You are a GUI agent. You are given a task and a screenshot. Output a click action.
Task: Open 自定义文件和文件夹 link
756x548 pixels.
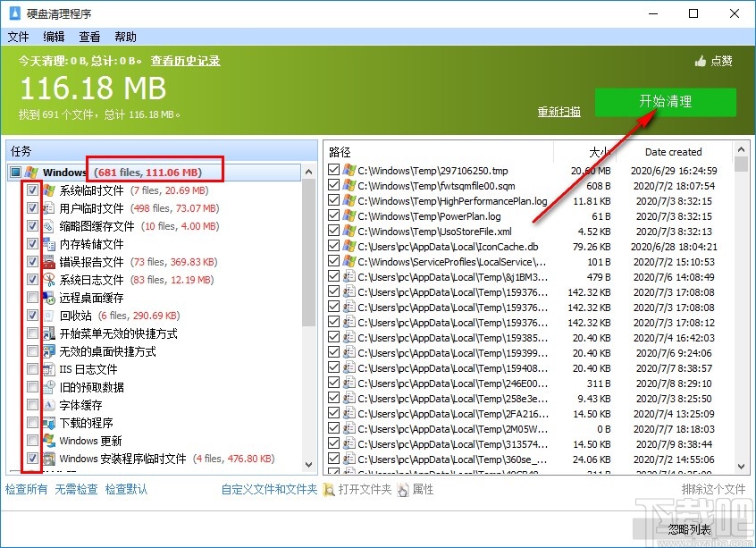[269, 490]
